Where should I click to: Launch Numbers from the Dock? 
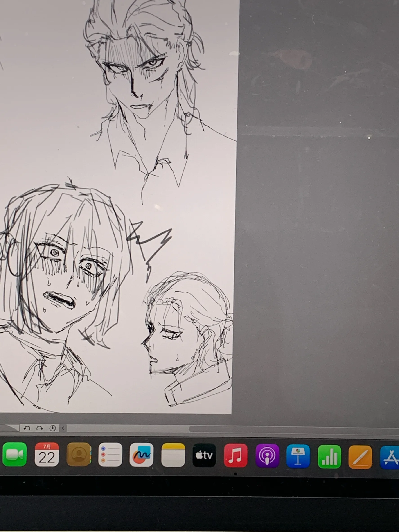[x=329, y=456]
